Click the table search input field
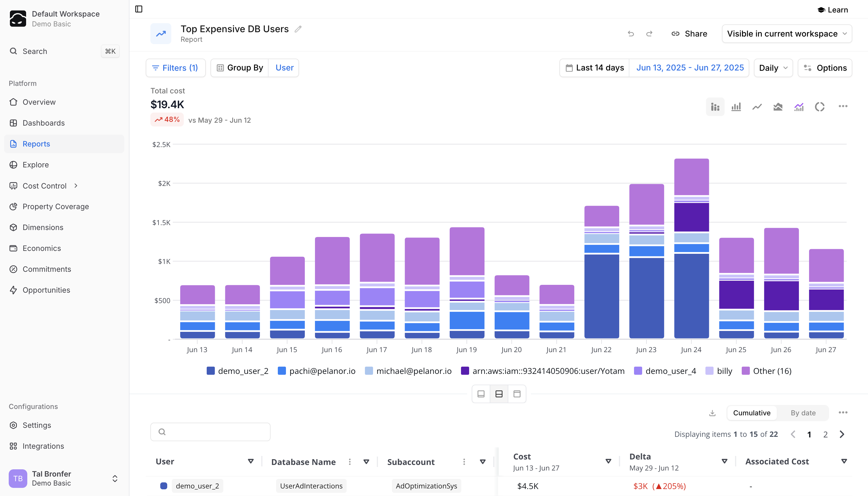Viewport: 868px width, 496px height. click(x=210, y=432)
